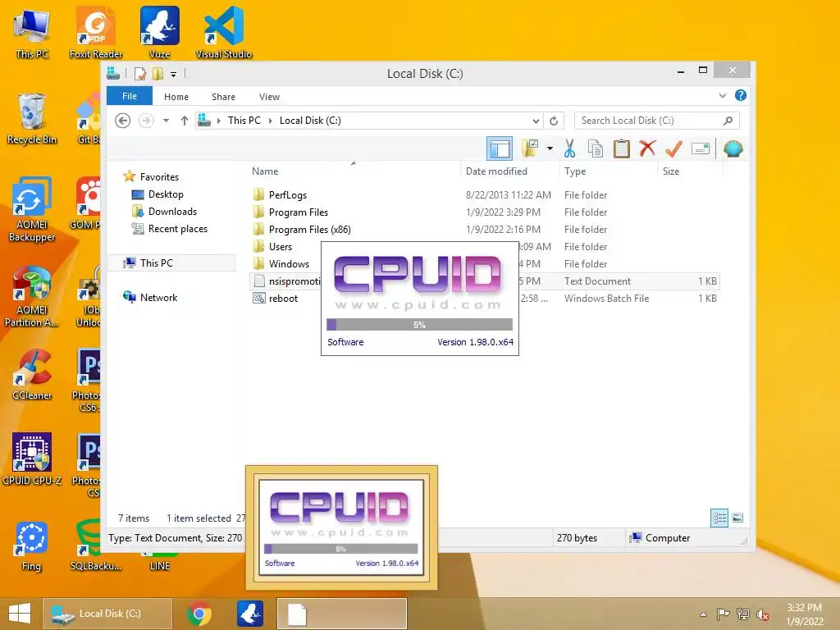Viewport: 840px width, 630px height.
Task: Open recent locations dropdown arrow
Action: click(166, 121)
